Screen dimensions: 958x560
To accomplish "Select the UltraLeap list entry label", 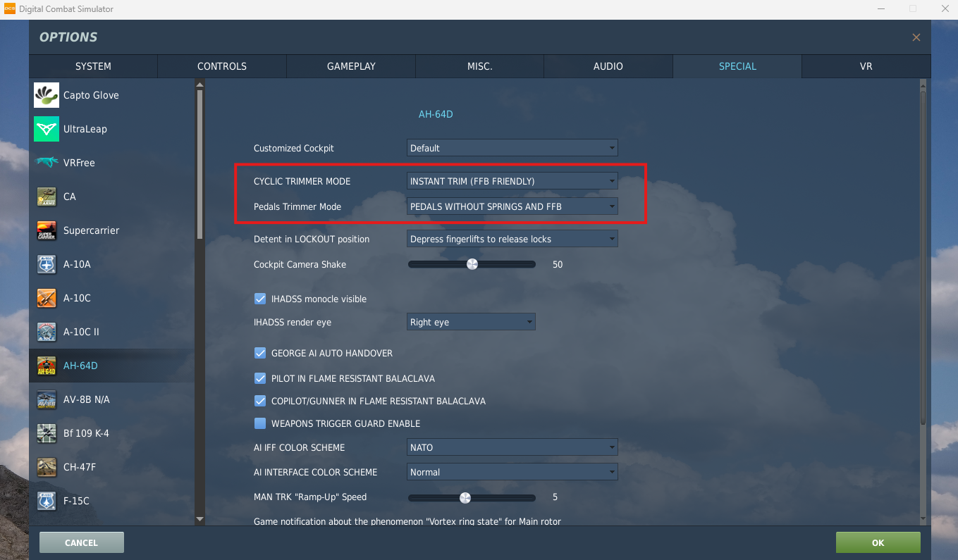I will click(85, 129).
